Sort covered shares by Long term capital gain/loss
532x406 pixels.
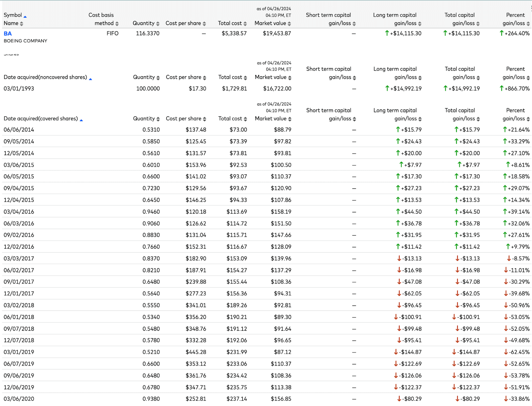click(420, 119)
